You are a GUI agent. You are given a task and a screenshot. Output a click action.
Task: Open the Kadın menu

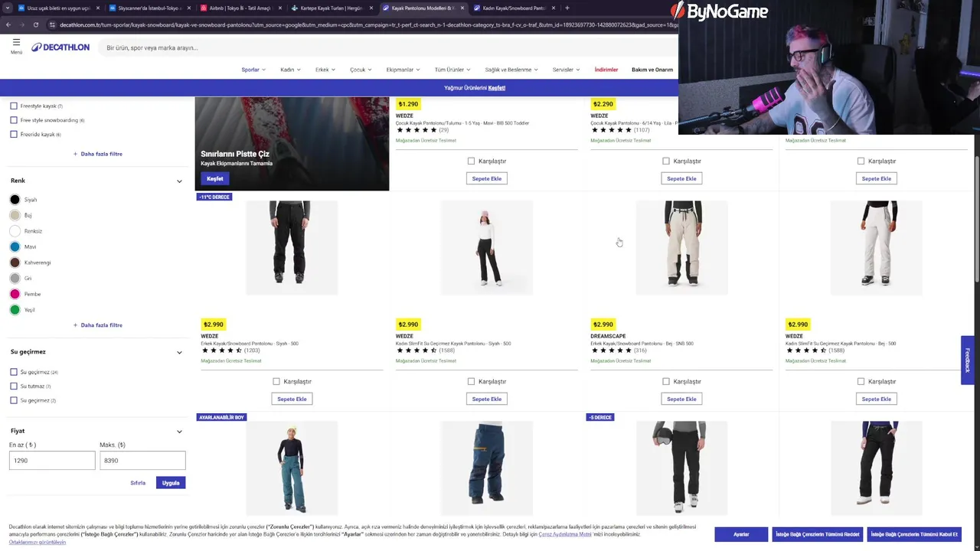point(290,70)
